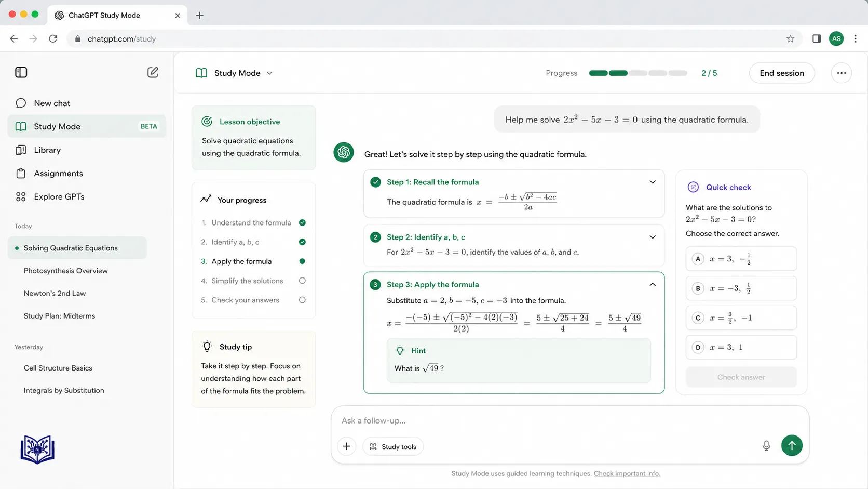Viewport: 868px width, 489px height.
Task: Click 'Apply the formula' status dot
Action: pos(302,261)
